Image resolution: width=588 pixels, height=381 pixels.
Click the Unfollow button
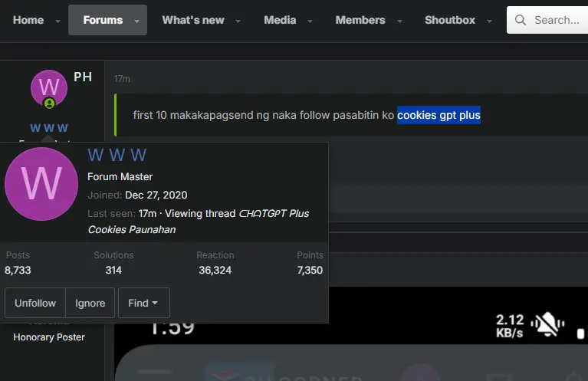[x=35, y=303]
